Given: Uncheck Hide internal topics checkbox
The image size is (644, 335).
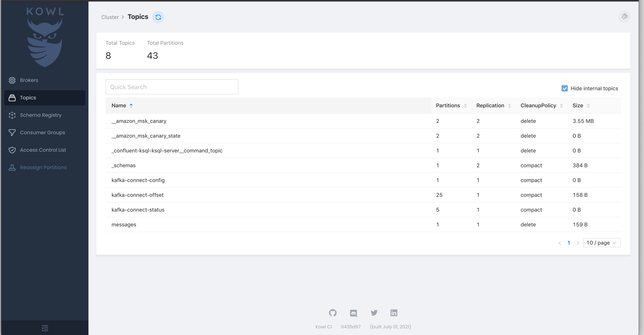Looking at the screenshot, I should [564, 88].
